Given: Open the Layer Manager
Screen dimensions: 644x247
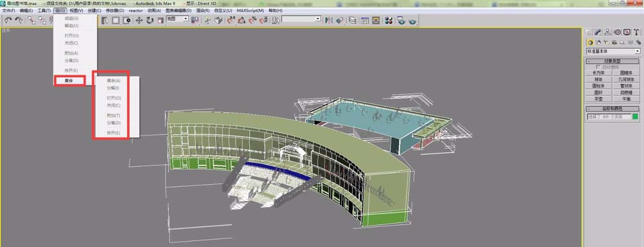Looking at the screenshot, I should click(352, 20).
